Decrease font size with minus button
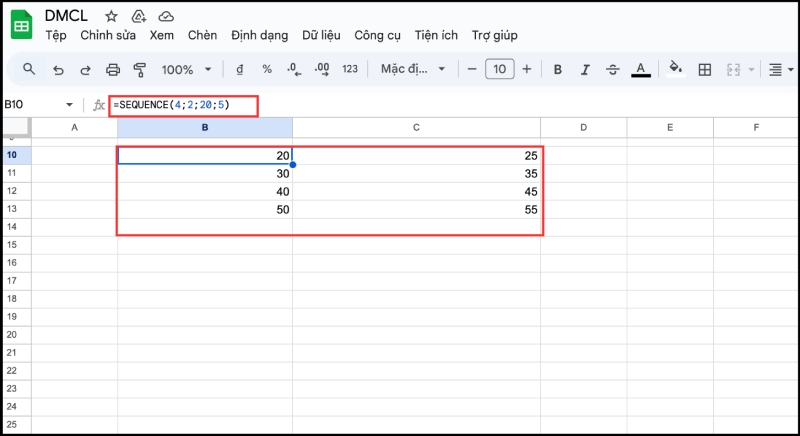The height and width of the screenshot is (436, 800). (x=472, y=69)
